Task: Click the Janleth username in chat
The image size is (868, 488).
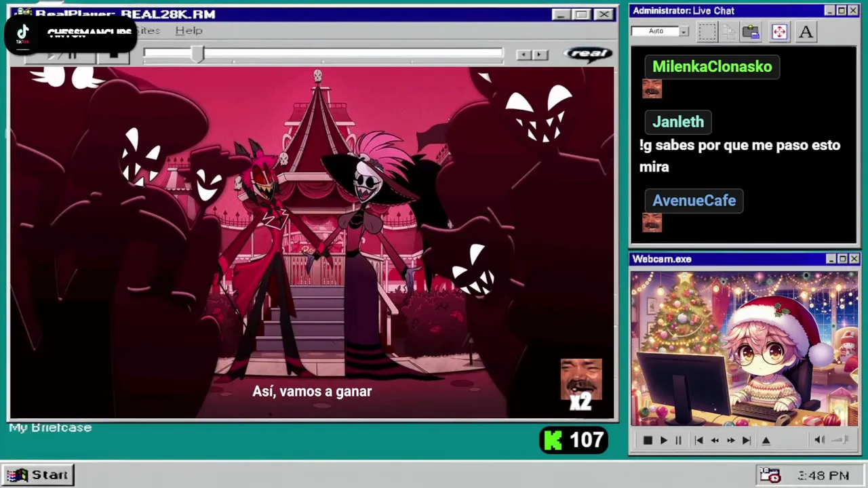Action: click(x=678, y=122)
